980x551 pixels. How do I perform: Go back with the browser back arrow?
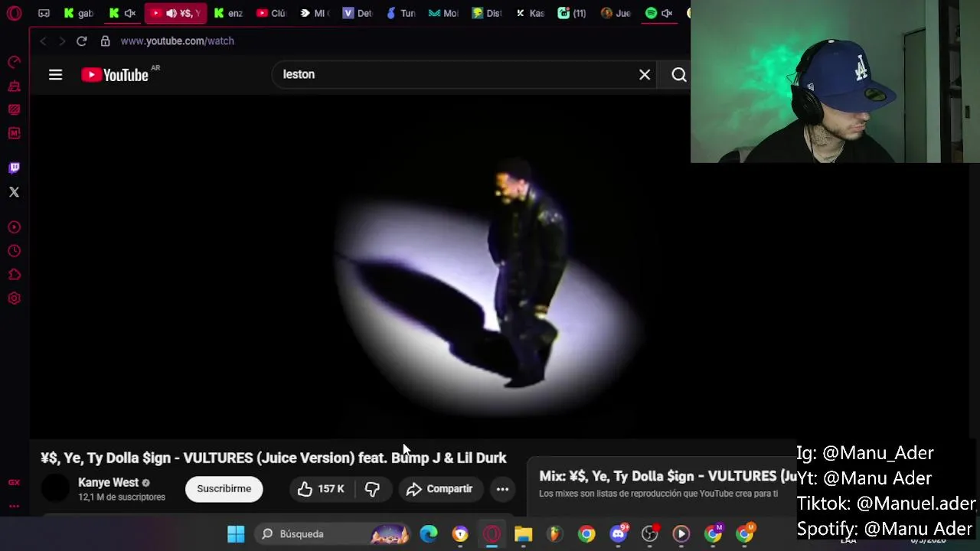coord(43,41)
